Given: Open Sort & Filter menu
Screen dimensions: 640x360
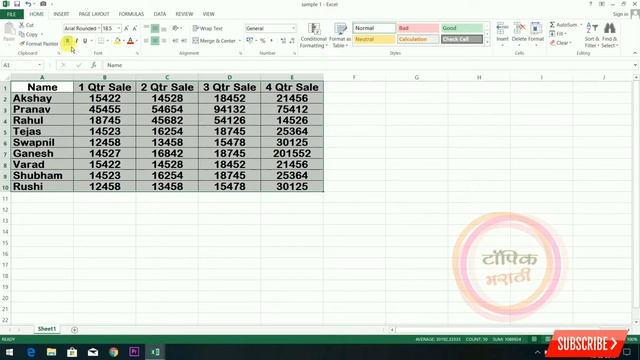Looking at the screenshot, I should pos(592,36).
